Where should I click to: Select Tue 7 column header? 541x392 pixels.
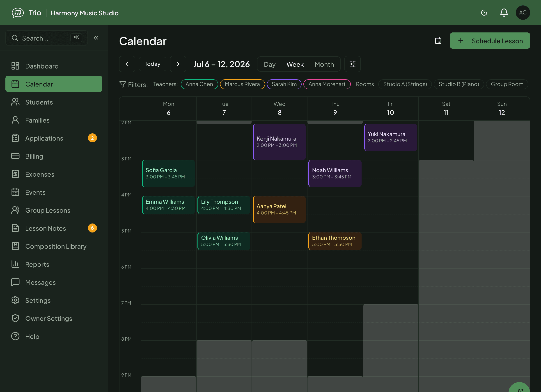click(224, 109)
